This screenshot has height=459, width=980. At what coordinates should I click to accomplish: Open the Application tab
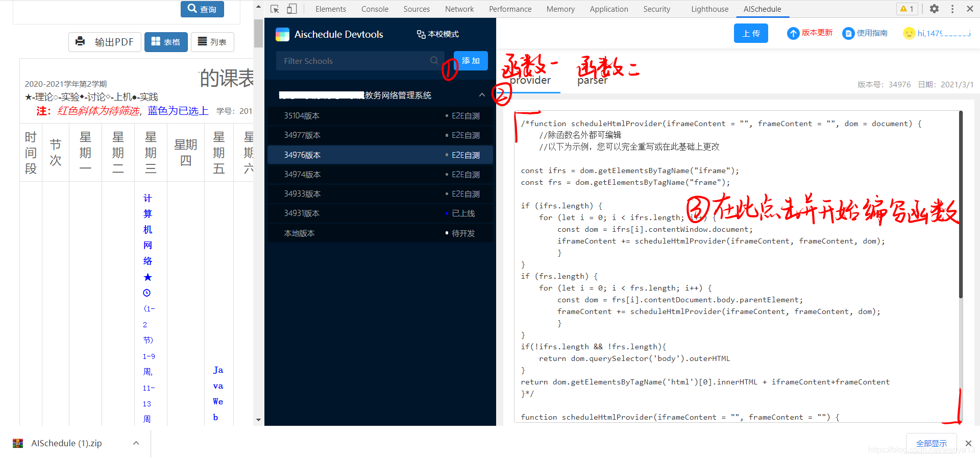point(609,9)
